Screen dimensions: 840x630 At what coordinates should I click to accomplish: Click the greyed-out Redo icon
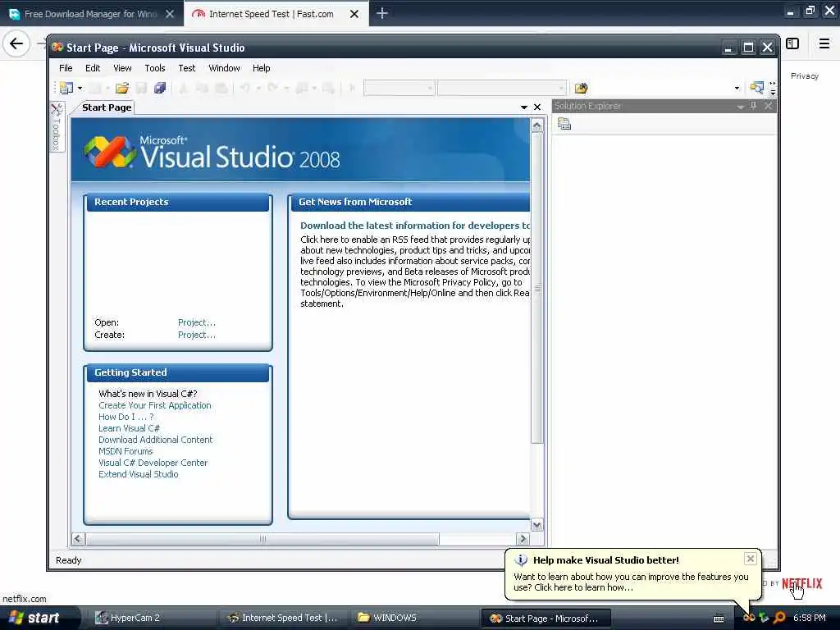(x=272, y=88)
